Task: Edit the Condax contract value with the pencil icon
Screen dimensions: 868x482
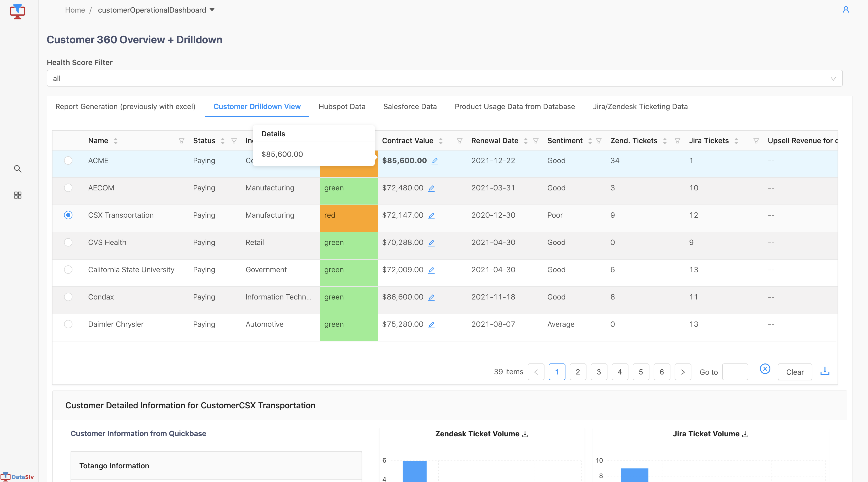Action: point(431,297)
